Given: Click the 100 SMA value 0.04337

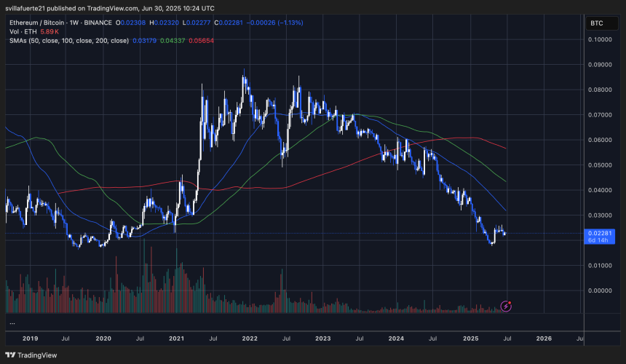Looking at the screenshot, I should pos(173,41).
